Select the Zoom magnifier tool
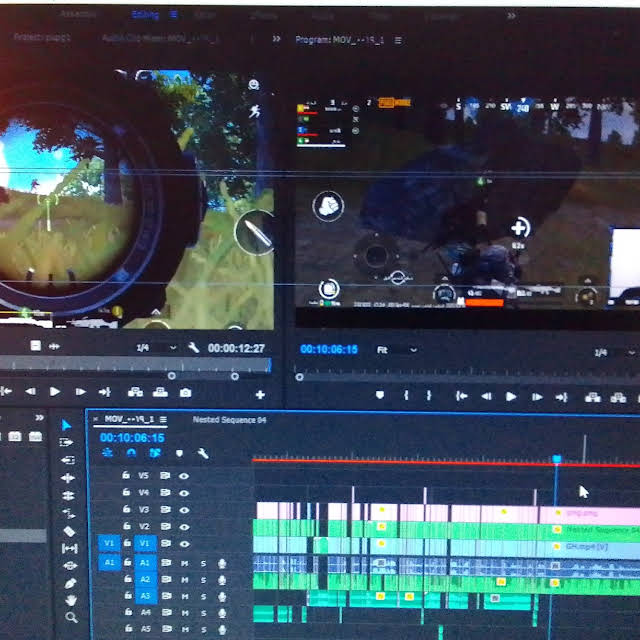The image size is (640, 640). click(71, 617)
